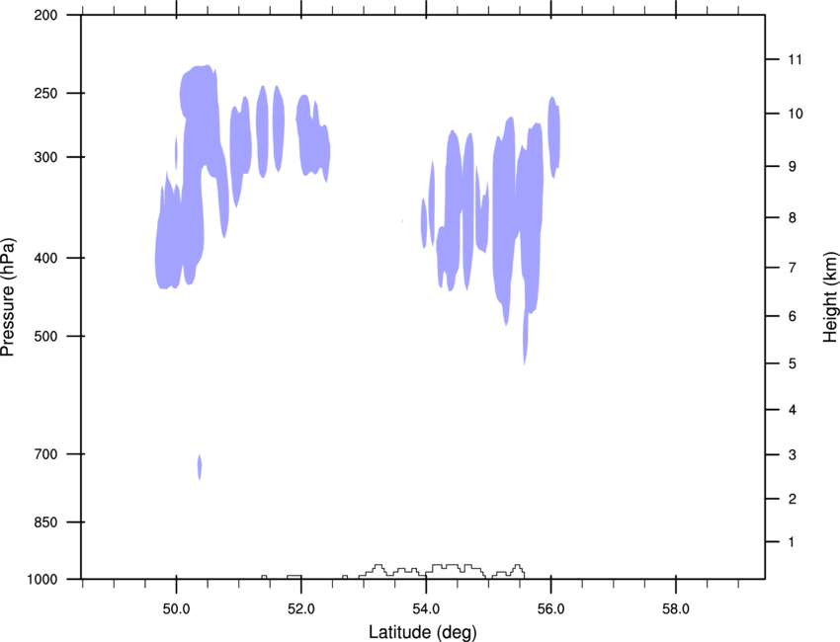Click the 200 pressure tick label
Image resolution: width=840 pixels, height=642 pixels.
[45, 15]
